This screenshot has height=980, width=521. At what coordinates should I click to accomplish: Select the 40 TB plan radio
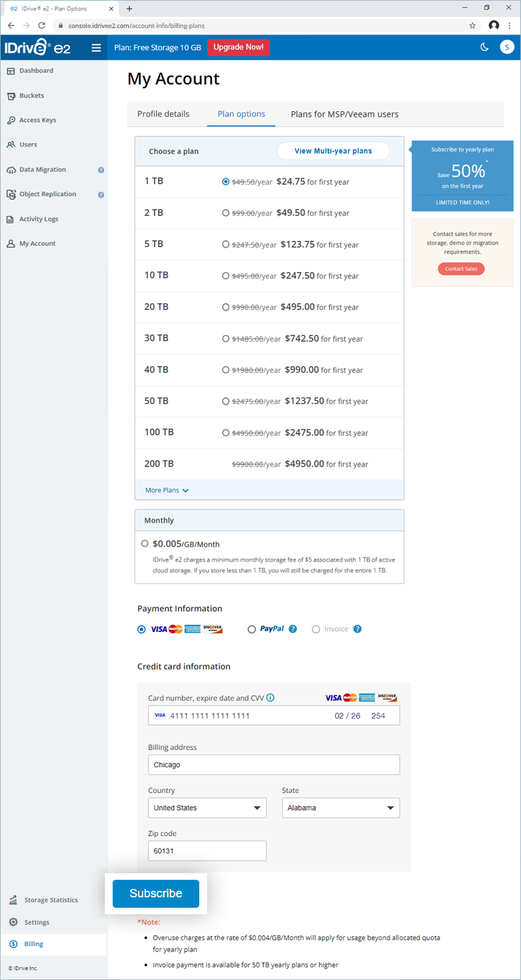(x=226, y=370)
